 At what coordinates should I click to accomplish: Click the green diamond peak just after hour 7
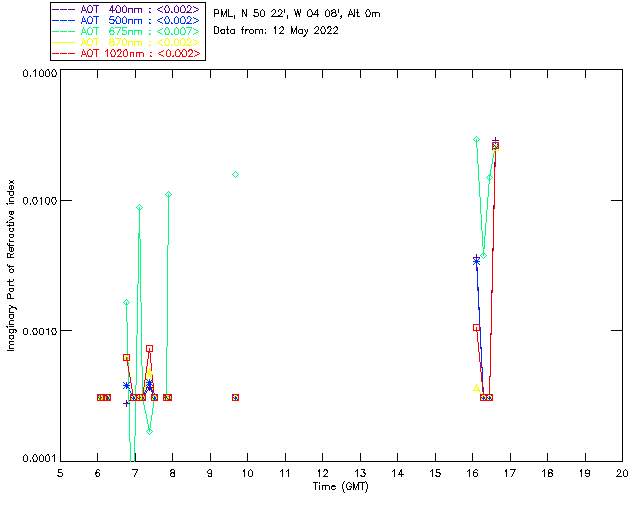click(x=139, y=207)
